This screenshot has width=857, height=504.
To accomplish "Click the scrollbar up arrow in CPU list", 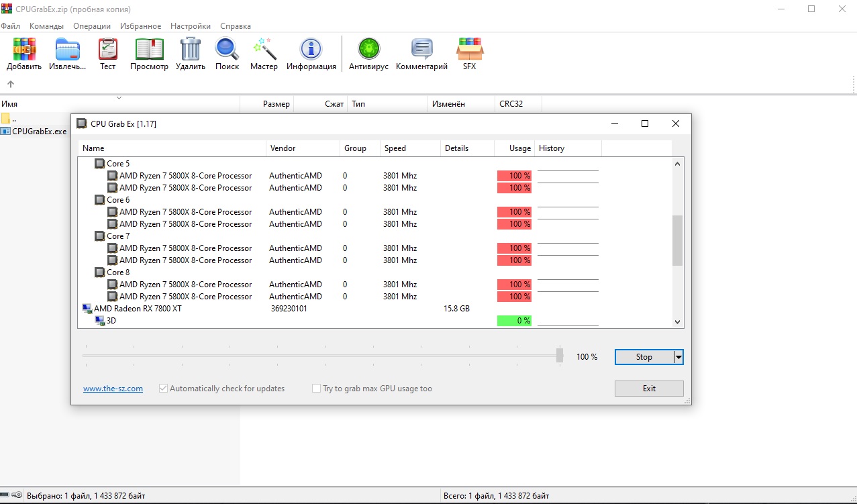I will (677, 164).
